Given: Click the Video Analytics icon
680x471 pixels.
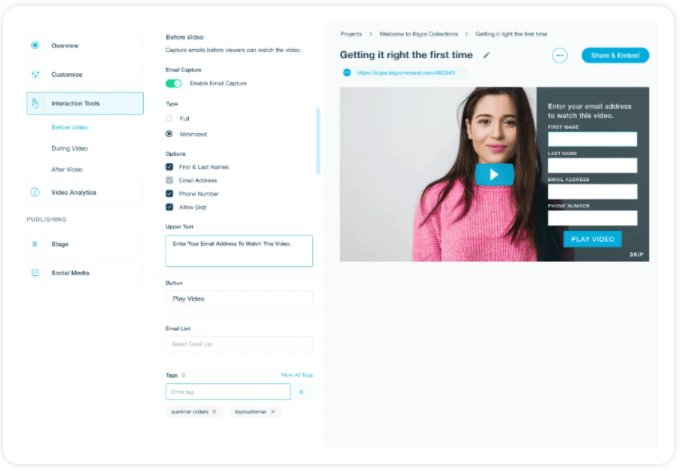Looking at the screenshot, I should pyautogui.click(x=35, y=192).
